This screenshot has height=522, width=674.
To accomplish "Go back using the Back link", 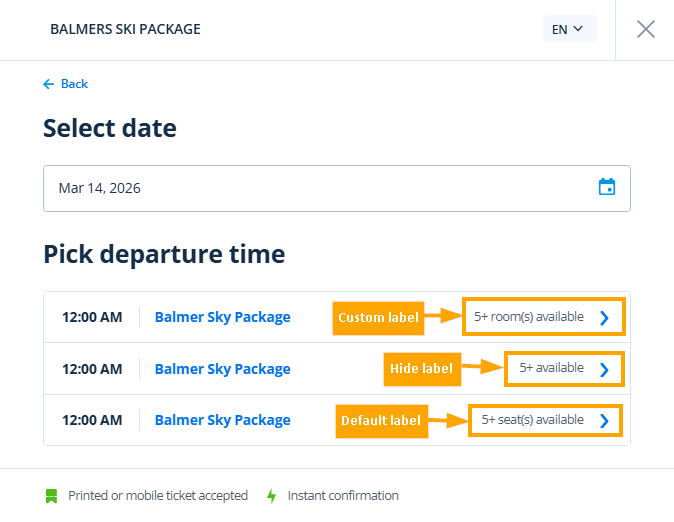I will click(74, 84).
